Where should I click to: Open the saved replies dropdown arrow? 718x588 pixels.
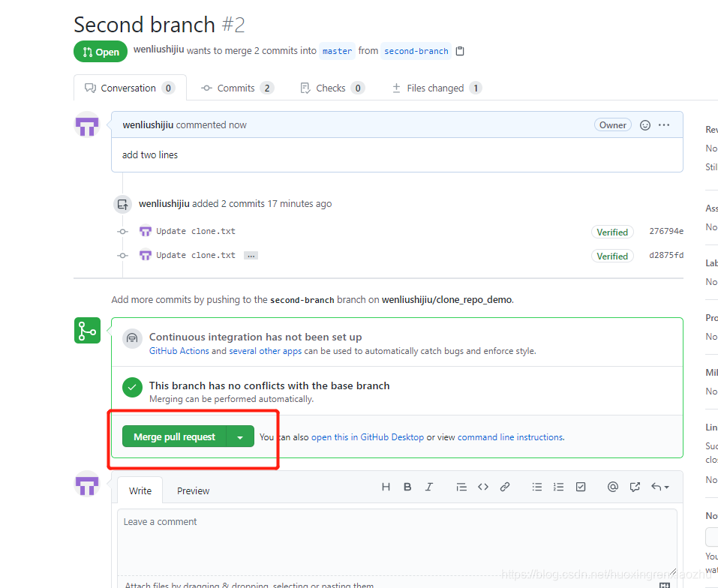(660, 487)
